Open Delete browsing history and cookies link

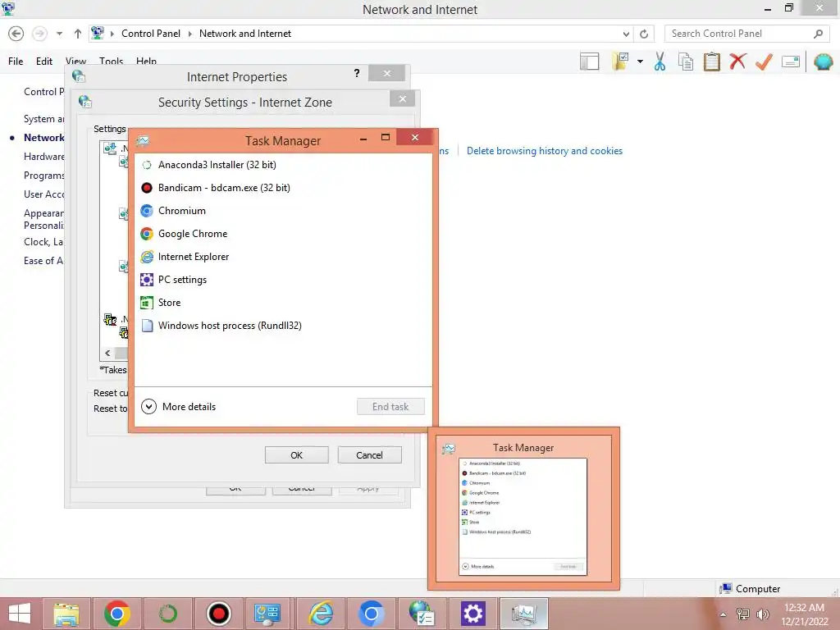(545, 151)
